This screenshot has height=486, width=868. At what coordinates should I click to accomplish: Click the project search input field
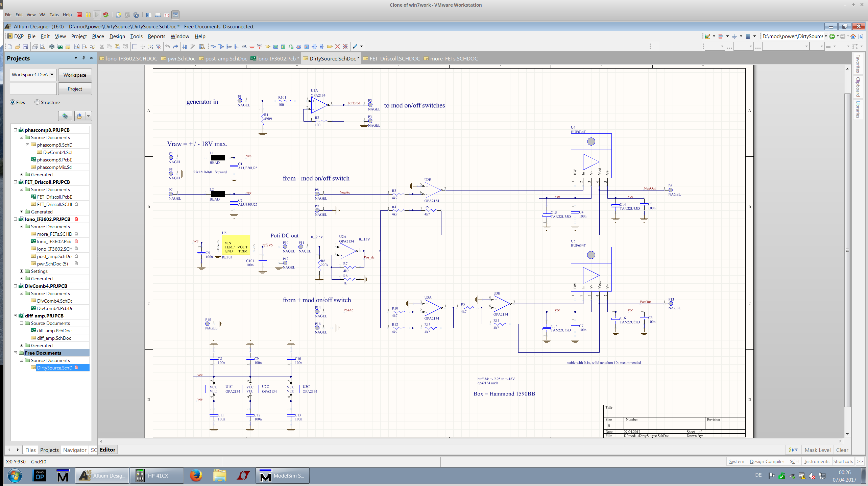click(33, 89)
